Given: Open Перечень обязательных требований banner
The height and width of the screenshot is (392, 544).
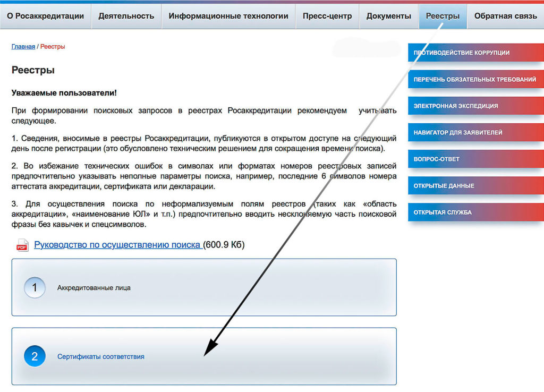Looking at the screenshot, I should pos(476,79).
